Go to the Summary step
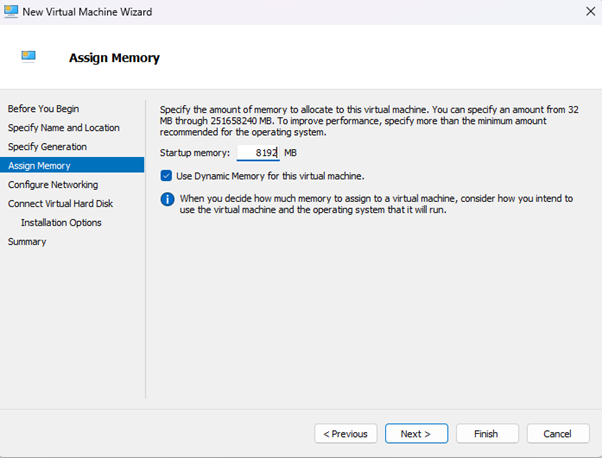 tap(27, 241)
